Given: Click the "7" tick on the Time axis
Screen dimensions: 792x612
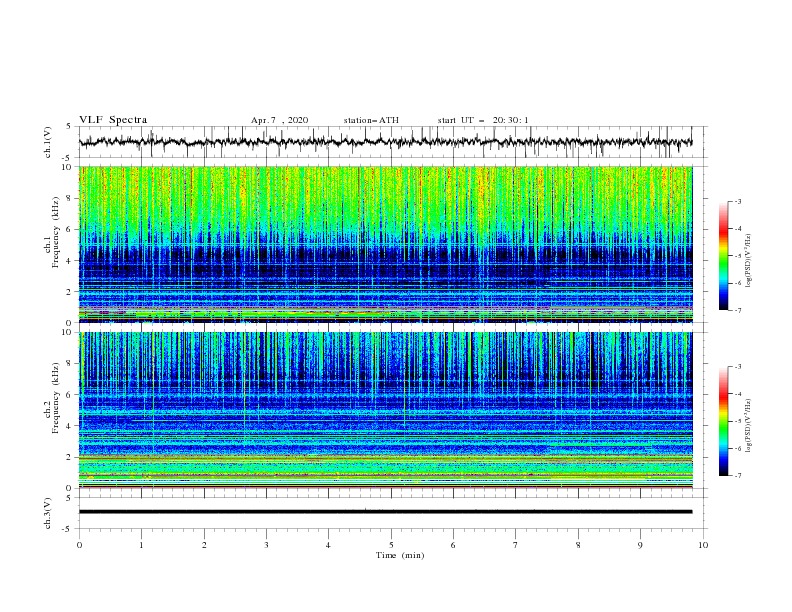Looking at the screenshot, I should pos(516,545).
